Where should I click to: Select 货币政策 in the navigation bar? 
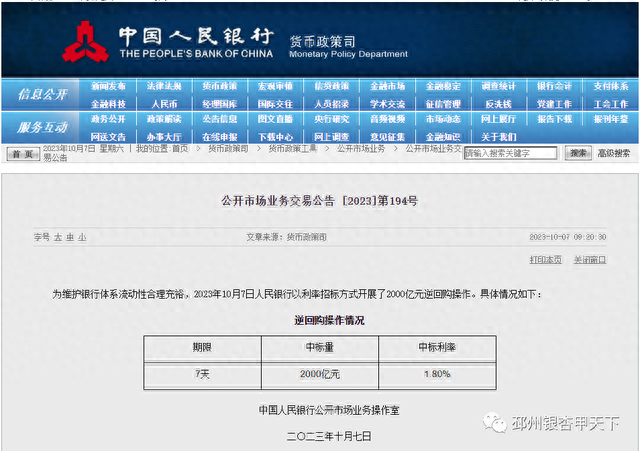pyautogui.click(x=220, y=86)
